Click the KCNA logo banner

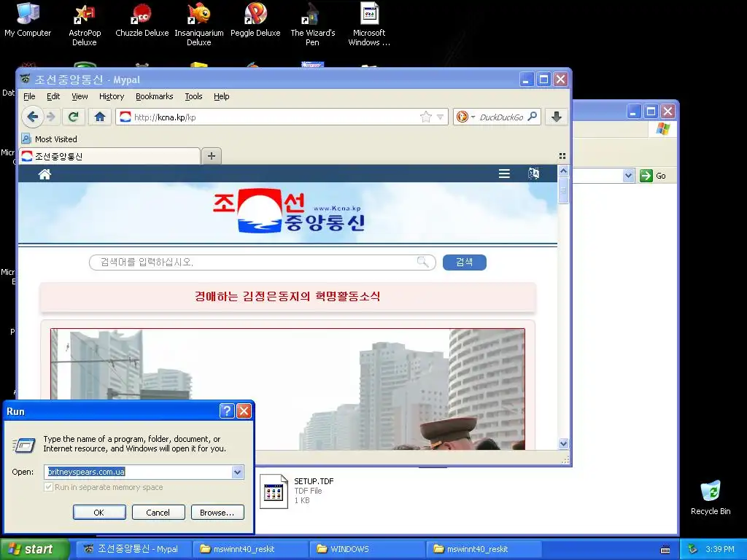288,211
